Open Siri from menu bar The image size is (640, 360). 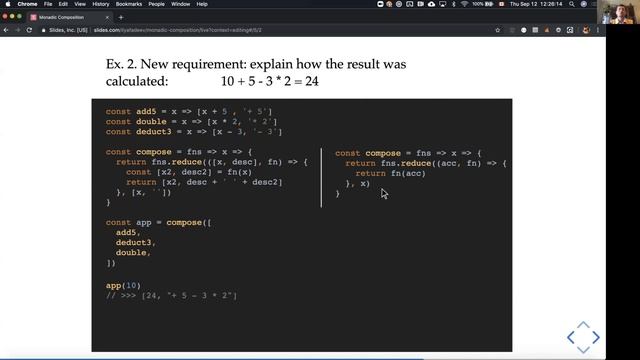click(x=584, y=4)
